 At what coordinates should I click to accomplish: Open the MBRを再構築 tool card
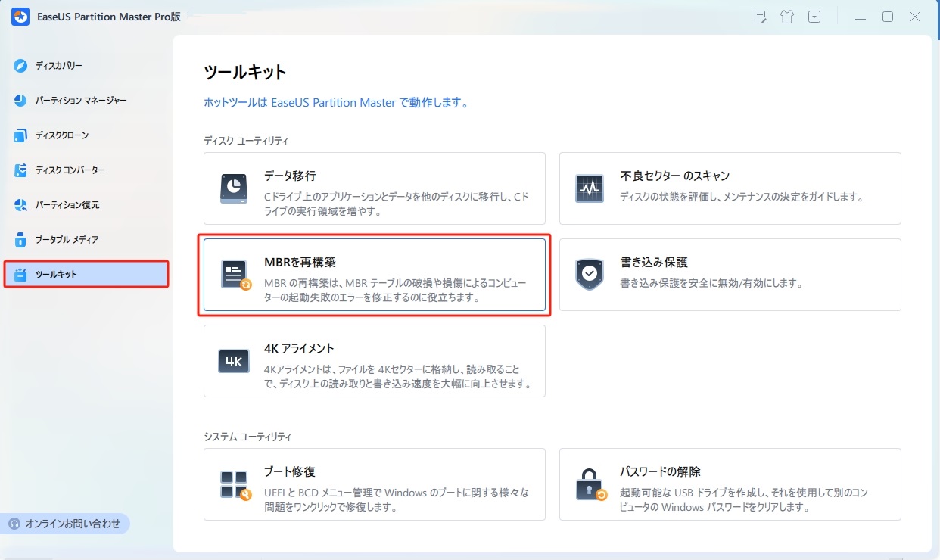coord(374,275)
